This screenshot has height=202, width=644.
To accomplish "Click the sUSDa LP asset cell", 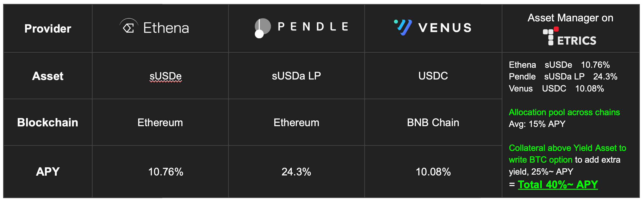I will point(296,76).
